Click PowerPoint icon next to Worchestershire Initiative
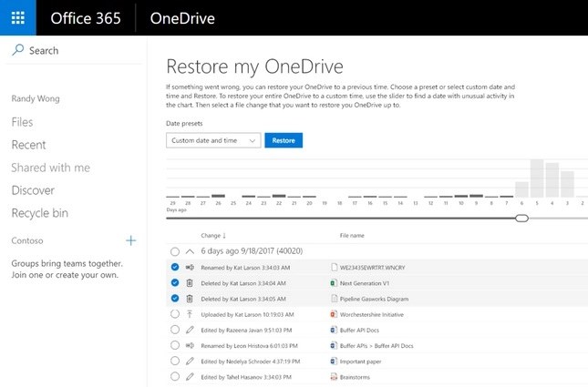This screenshot has height=387, width=588. pyautogui.click(x=334, y=314)
